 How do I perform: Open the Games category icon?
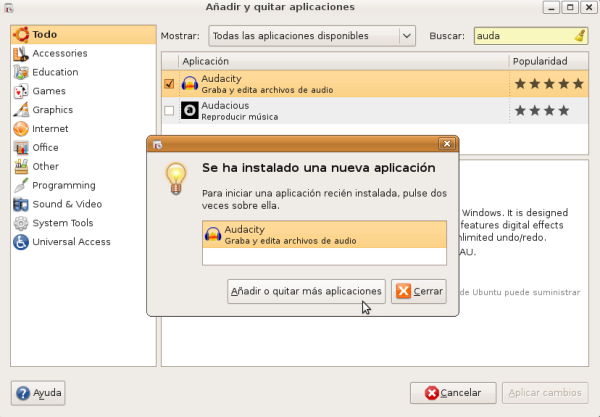20,91
